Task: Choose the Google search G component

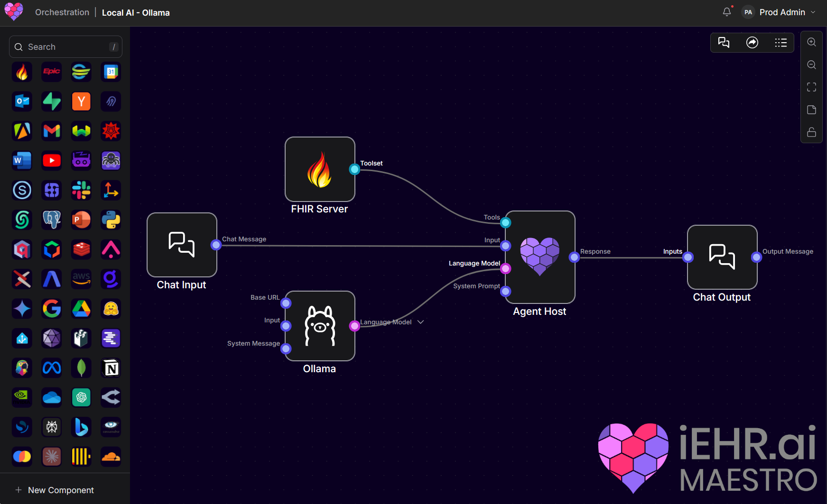Action: click(x=52, y=309)
